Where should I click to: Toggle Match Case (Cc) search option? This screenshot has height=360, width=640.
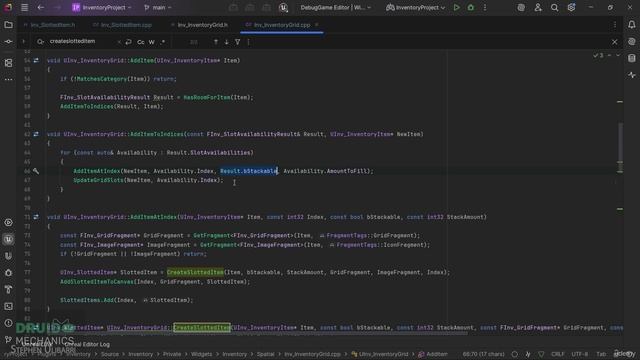click(x=141, y=42)
